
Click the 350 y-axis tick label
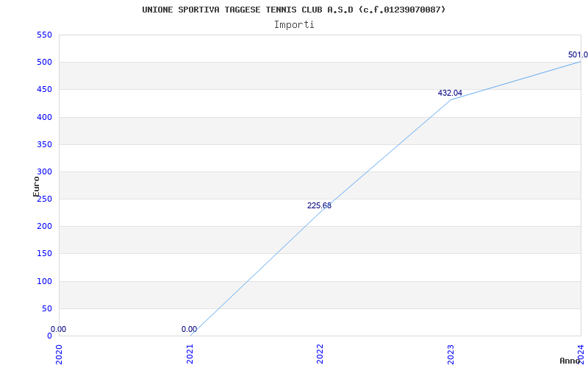tap(44, 144)
